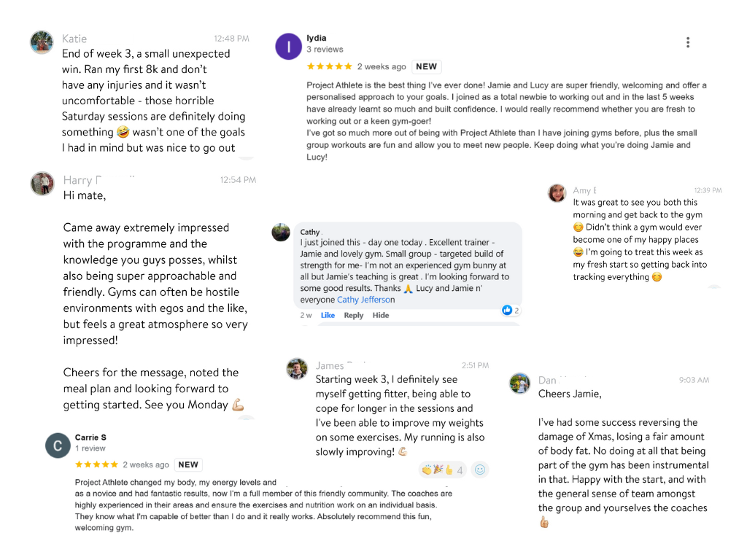The width and height of the screenshot is (747, 560).
Task: Click Dan's profile avatar
Action: [520, 383]
